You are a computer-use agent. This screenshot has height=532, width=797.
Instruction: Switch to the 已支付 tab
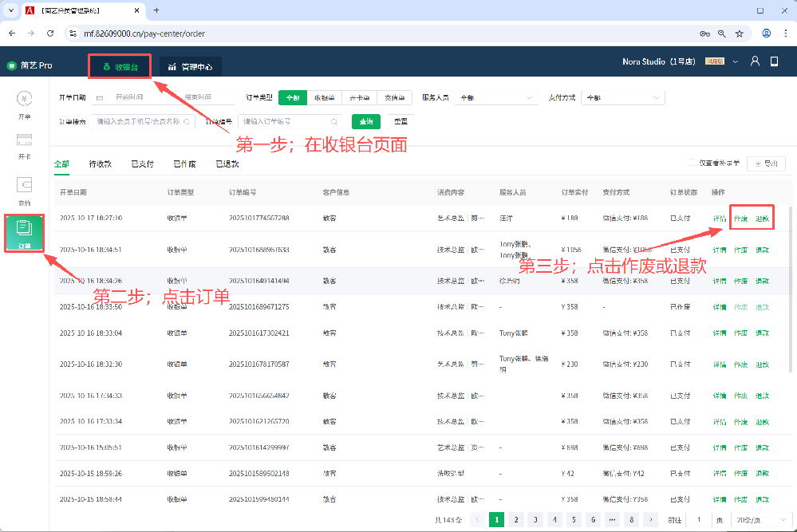pos(142,164)
